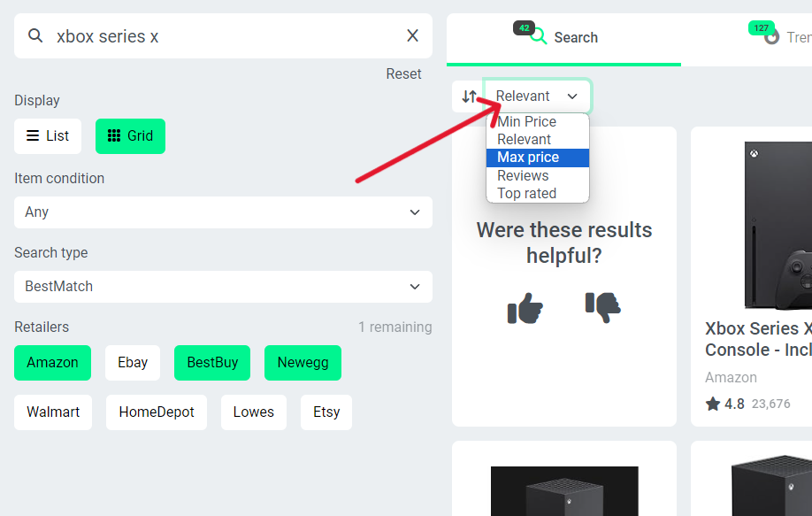Click thumbs down feedback icon

[602, 307]
